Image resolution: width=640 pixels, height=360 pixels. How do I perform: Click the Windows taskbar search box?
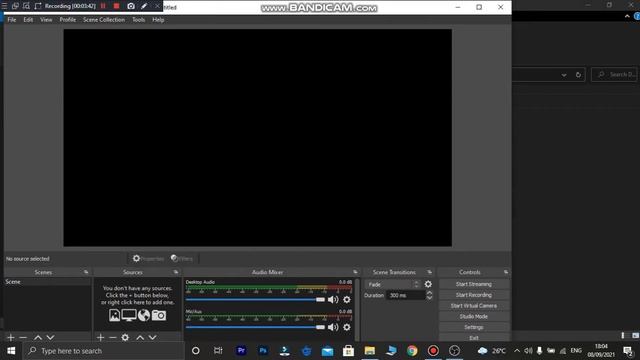(104, 351)
